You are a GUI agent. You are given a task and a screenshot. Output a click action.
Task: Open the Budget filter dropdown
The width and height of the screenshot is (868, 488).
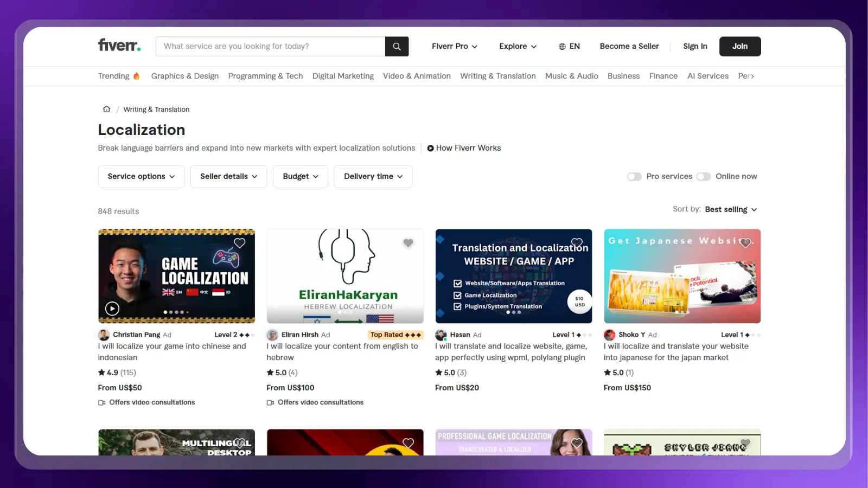(301, 177)
